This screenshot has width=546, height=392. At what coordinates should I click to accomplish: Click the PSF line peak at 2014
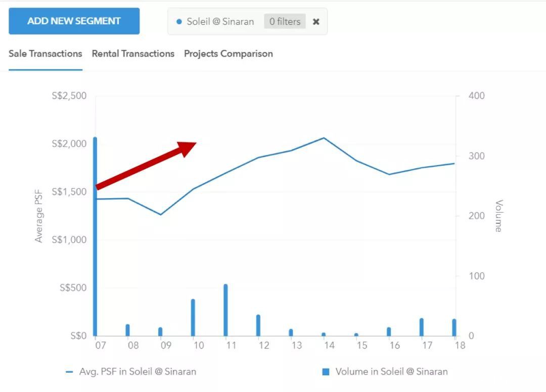[324, 137]
